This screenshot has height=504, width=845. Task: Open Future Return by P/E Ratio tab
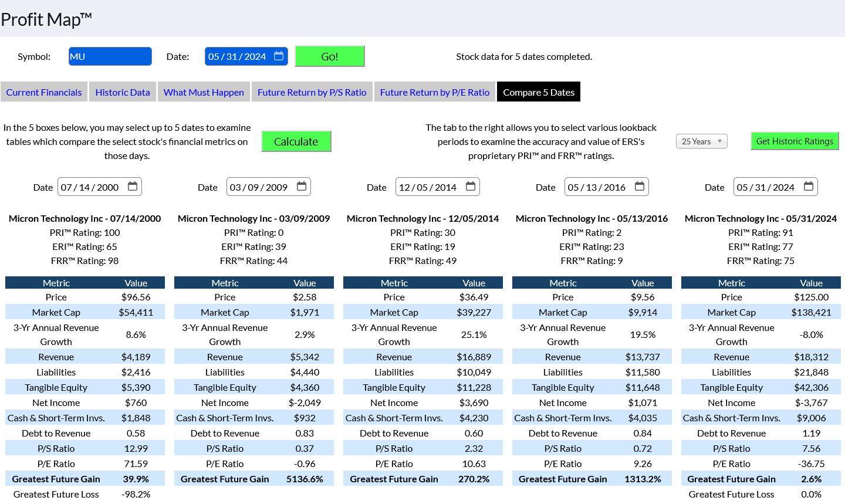pos(435,92)
